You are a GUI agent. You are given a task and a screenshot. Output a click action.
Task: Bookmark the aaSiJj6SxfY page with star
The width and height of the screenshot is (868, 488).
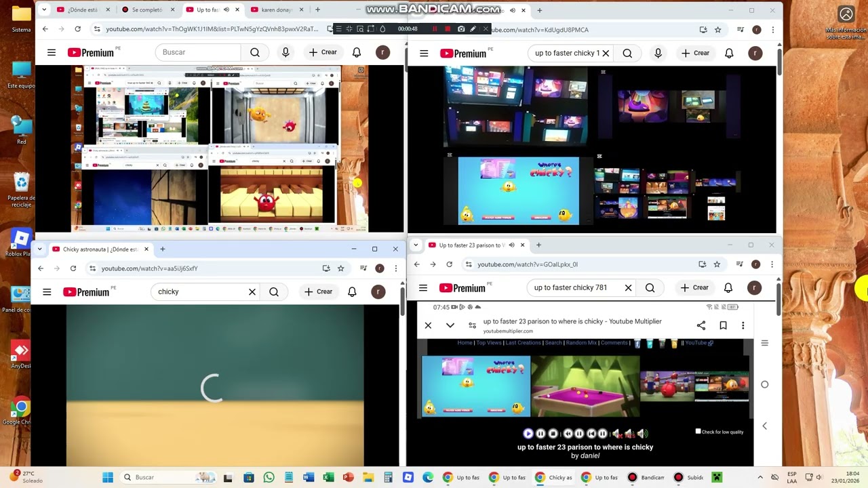(x=340, y=268)
